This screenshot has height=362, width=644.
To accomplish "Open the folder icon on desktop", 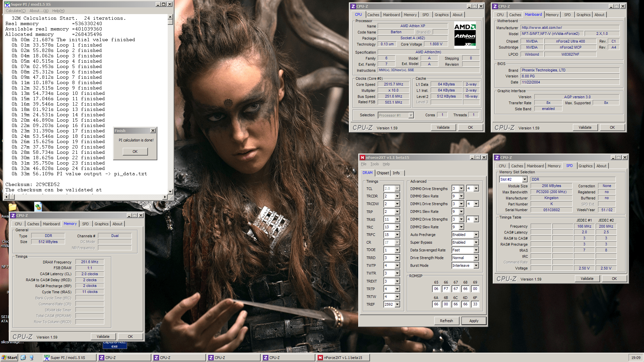I will pos(12,207).
